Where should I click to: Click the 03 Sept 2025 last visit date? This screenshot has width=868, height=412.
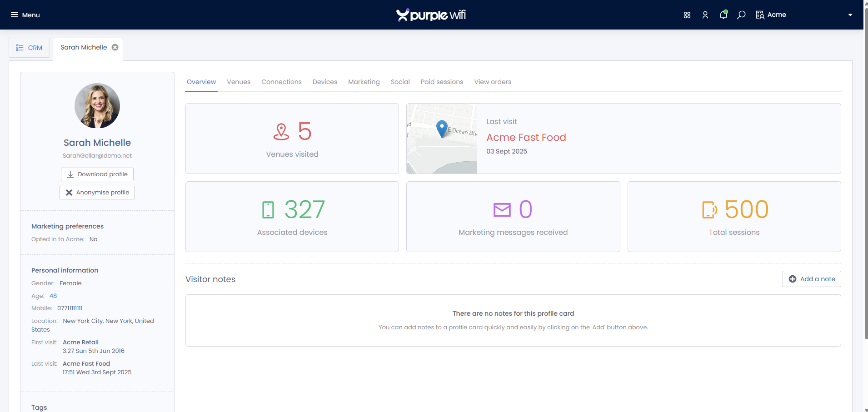click(507, 151)
